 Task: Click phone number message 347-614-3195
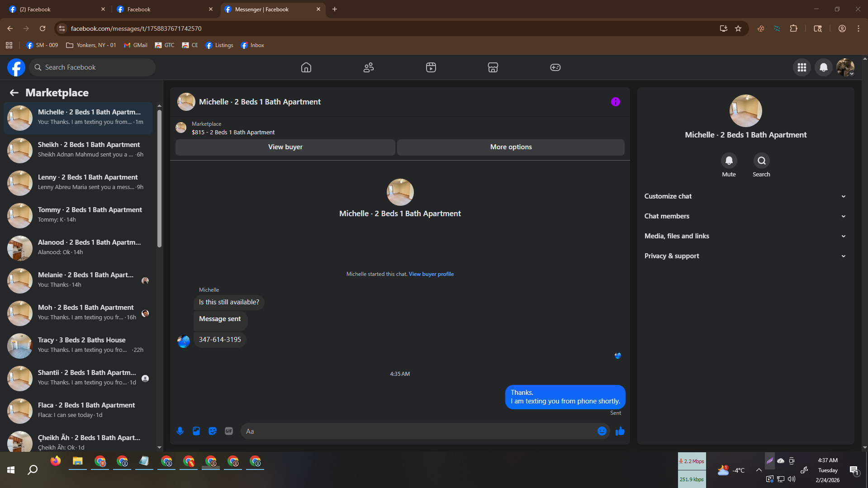coord(220,340)
